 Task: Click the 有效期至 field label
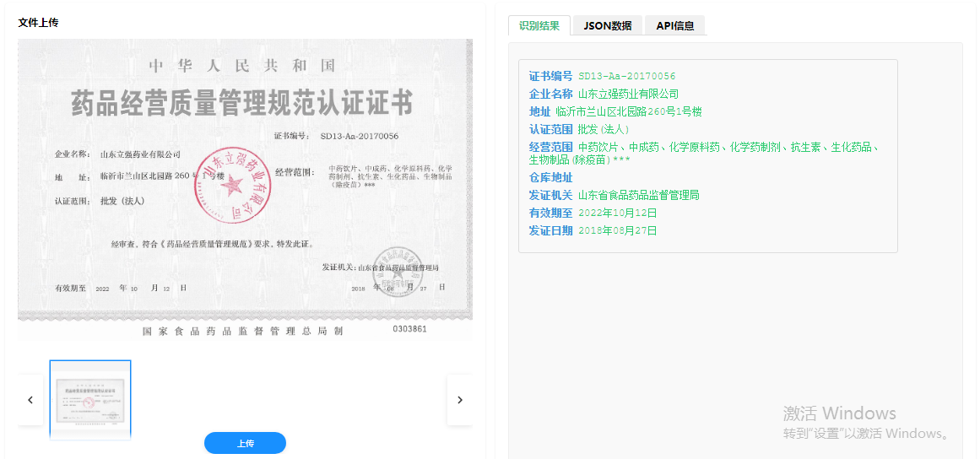coord(550,213)
